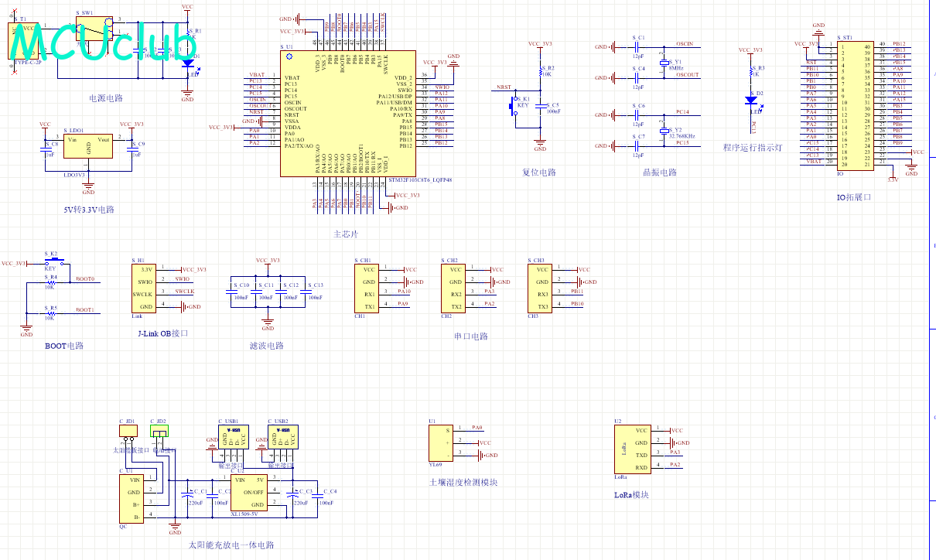Select the S_R5 10K BOOT1 resistor
Viewport: 936px width, 560px height.
[50, 313]
